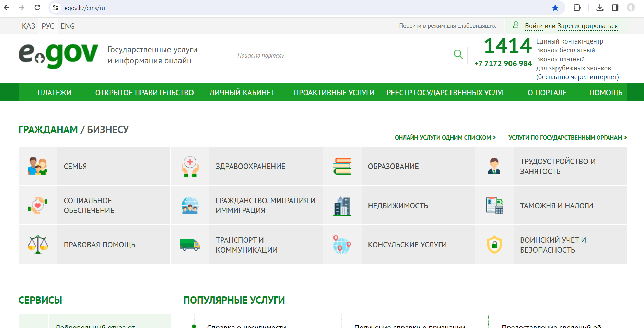The height and width of the screenshot is (328, 644).
Task: Expand online services as one list
Action: [x=445, y=138]
